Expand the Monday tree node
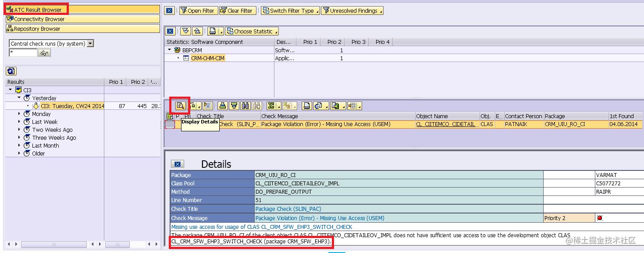Screen dimensions: 644x253 click(18, 113)
